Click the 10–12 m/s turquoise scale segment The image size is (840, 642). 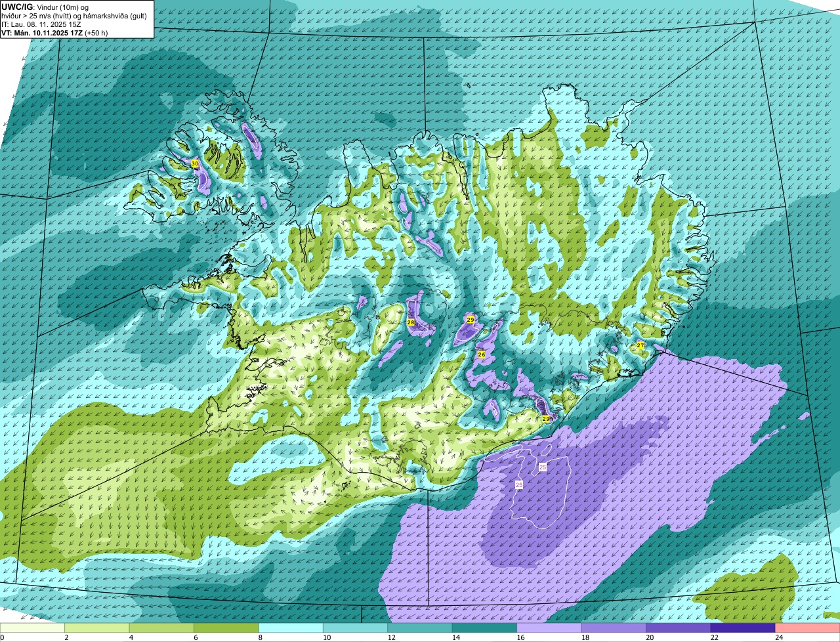356,628
